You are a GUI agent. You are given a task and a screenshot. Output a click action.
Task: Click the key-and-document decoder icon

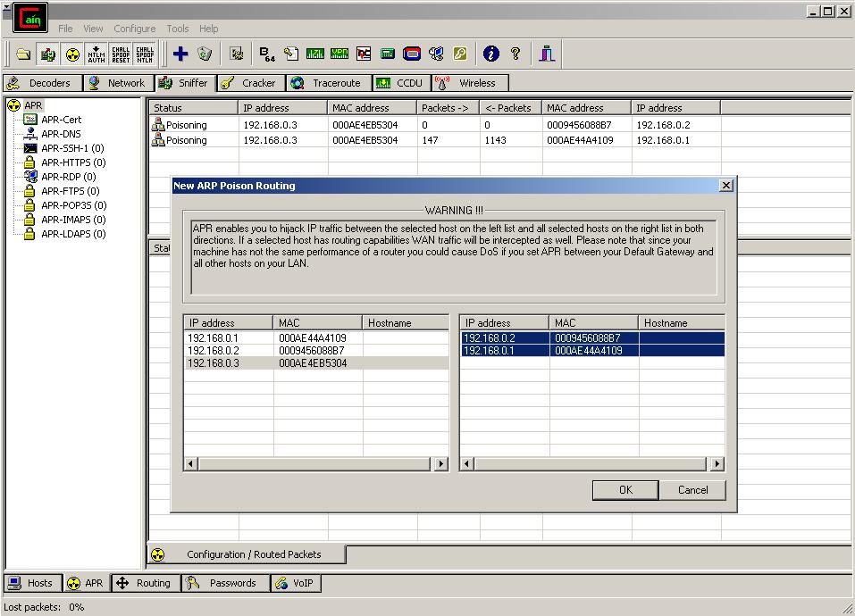(x=291, y=54)
